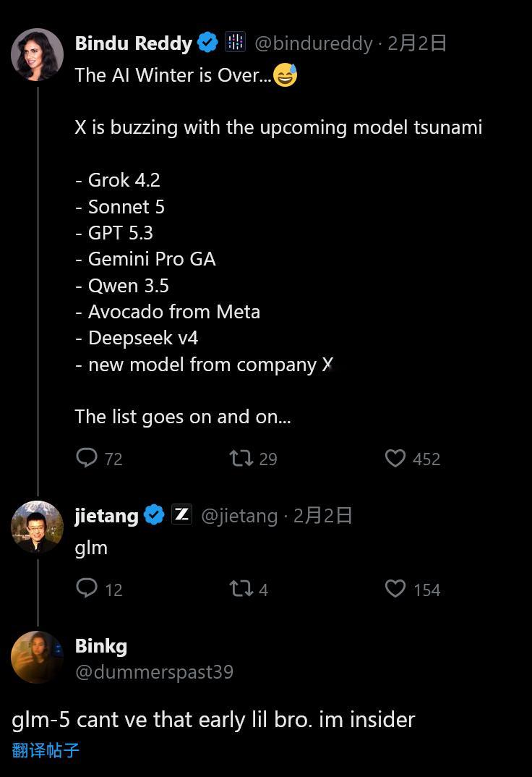
Task: Click the reply icon under jietang's post
Action: (87, 588)
